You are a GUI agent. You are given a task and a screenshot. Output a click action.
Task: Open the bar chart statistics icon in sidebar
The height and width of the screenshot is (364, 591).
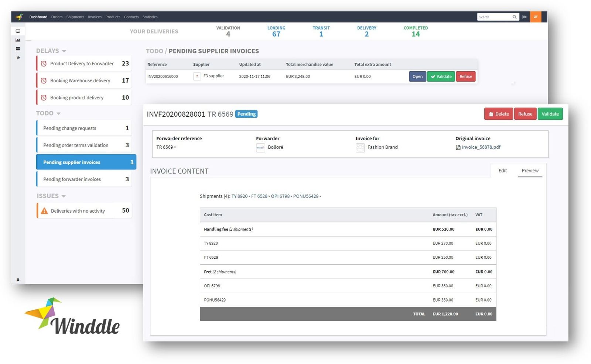click(18, 40)
